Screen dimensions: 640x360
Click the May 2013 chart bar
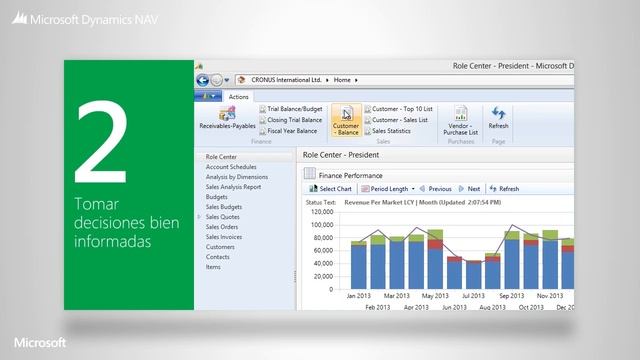pyautogui.click(x=435, y=260)
